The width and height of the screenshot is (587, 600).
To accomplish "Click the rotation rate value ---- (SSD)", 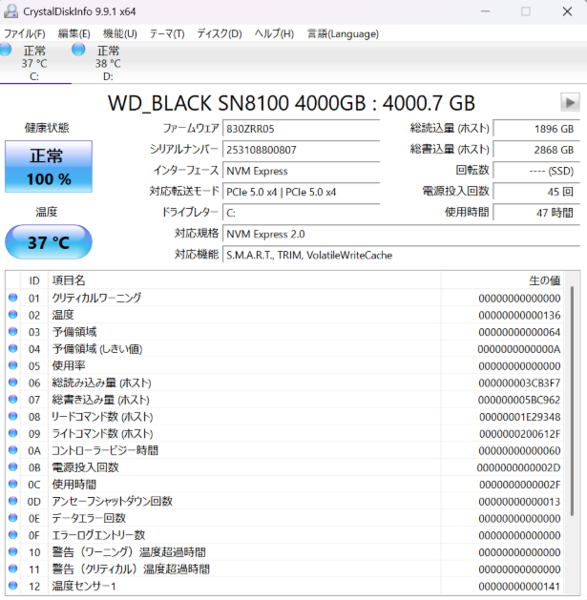I will (x=536, y=171).
